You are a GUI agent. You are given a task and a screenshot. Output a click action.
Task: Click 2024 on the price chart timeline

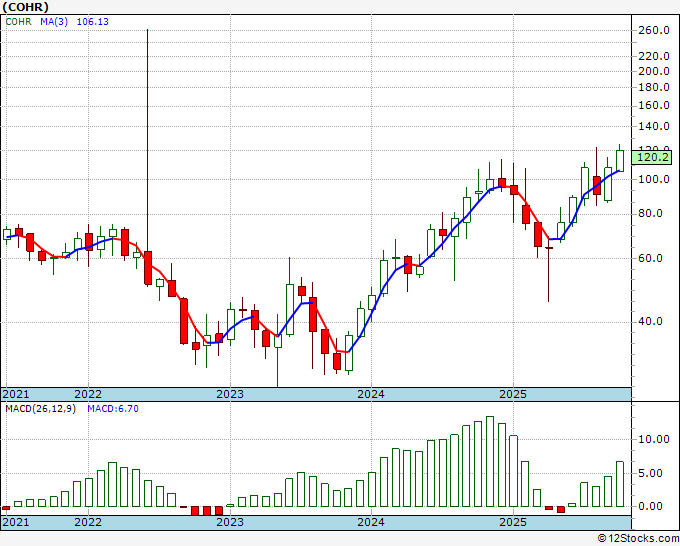(371, 394)
